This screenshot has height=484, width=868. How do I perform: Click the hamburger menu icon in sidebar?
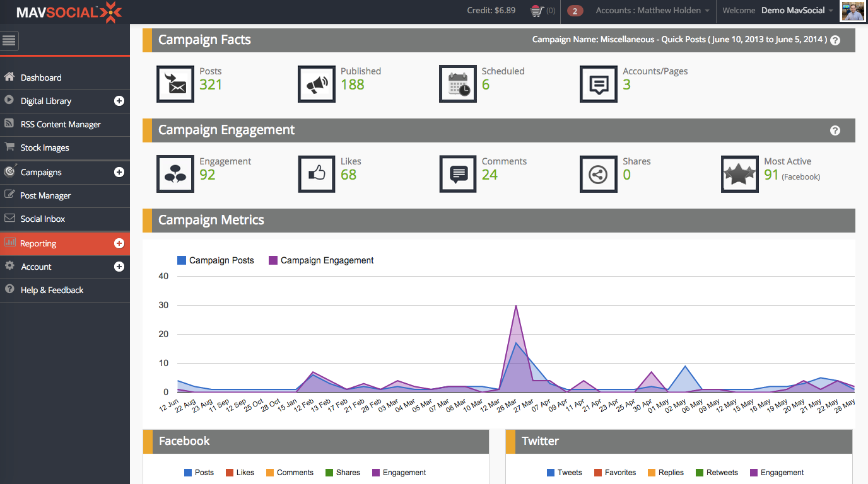9,41
